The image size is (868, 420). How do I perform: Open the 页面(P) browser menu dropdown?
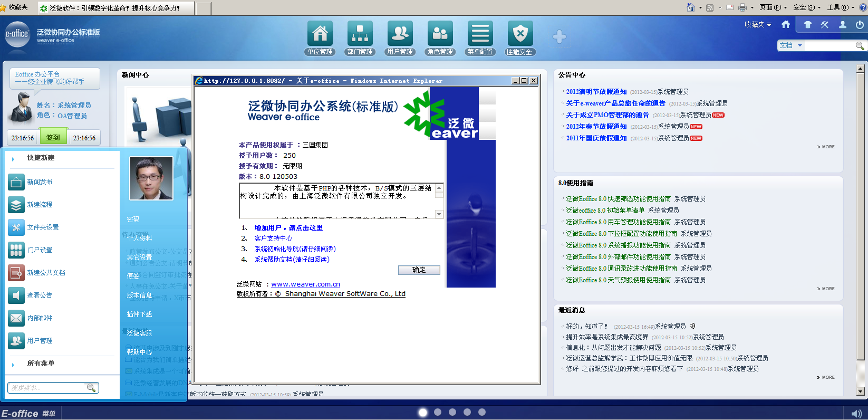tap(773, 7)
